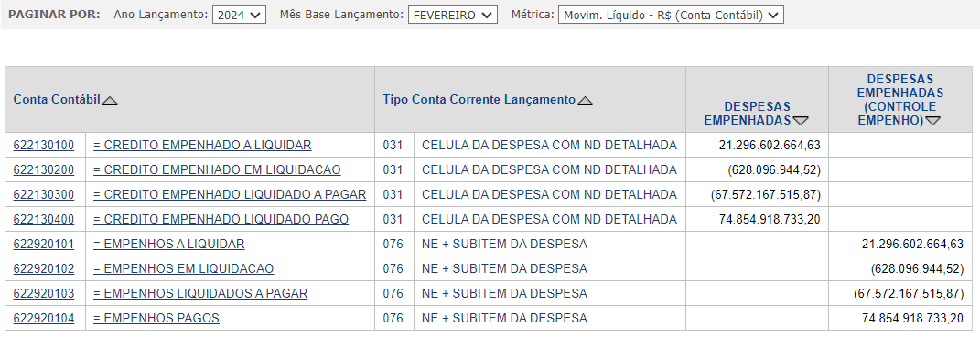Open CREDITO EMPENHADO A LIQUIDAR link

pyautogui.click(x=202, y=146)
